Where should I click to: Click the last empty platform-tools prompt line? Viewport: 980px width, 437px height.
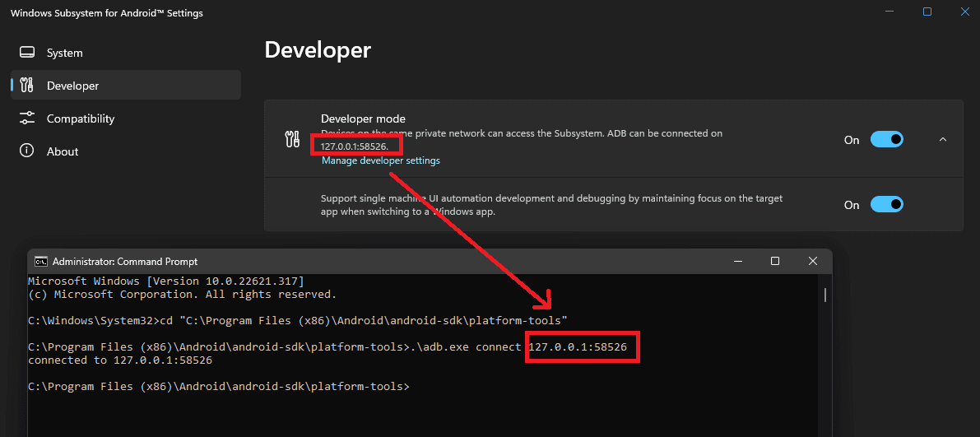pos(219,386)
